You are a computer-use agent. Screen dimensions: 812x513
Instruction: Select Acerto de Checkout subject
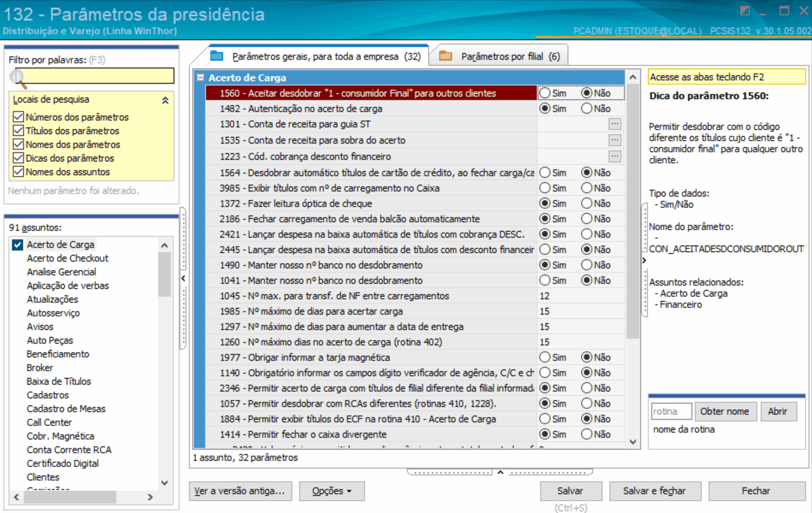67,258
